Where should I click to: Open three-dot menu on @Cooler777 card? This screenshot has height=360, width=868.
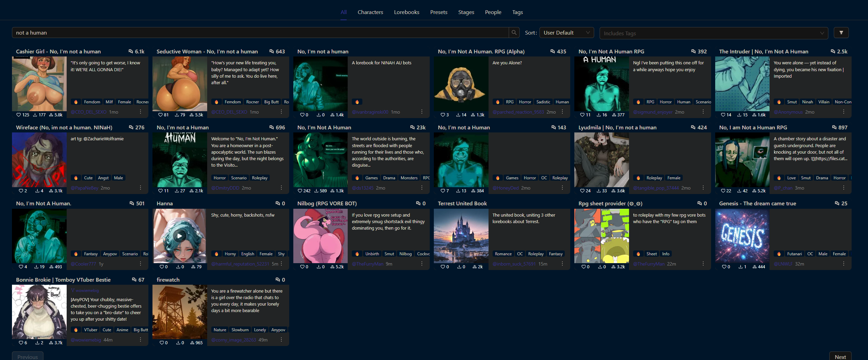coord(141,264)
